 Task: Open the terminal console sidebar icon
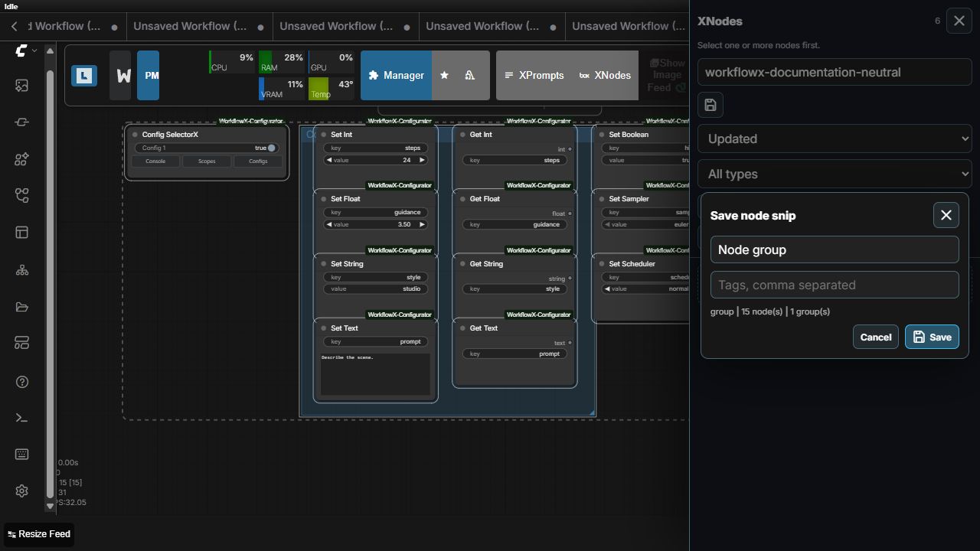(x=22, y=418)
